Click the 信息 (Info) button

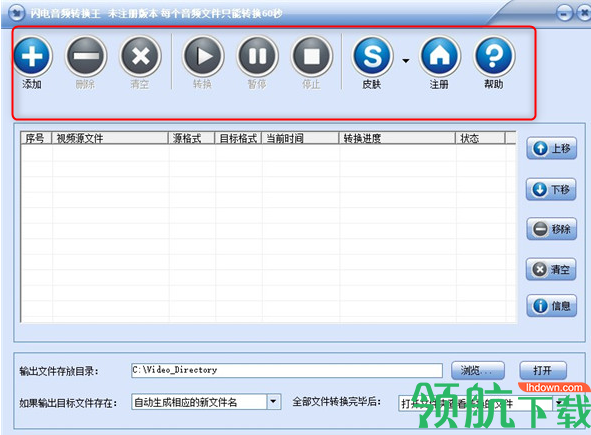(551, 306)
